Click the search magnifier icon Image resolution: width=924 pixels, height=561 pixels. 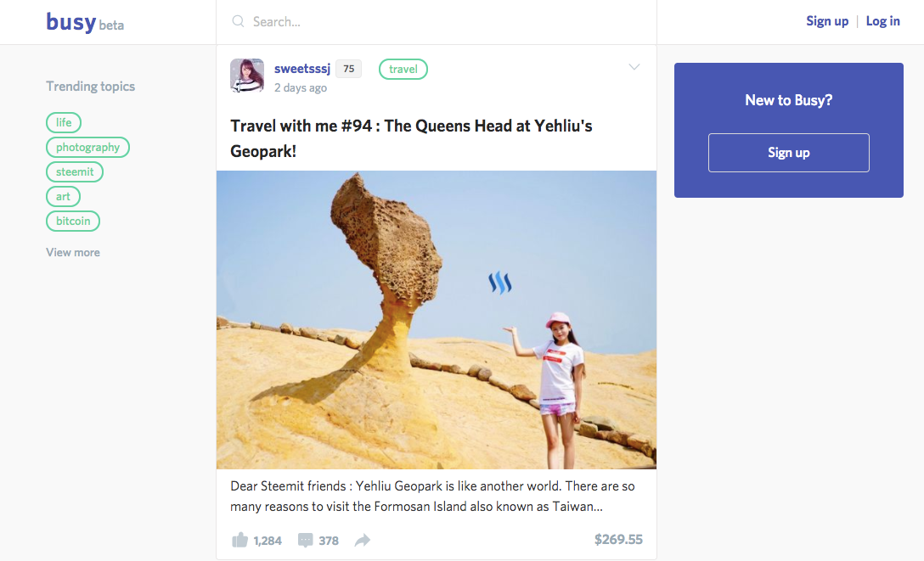pos(238,22)
